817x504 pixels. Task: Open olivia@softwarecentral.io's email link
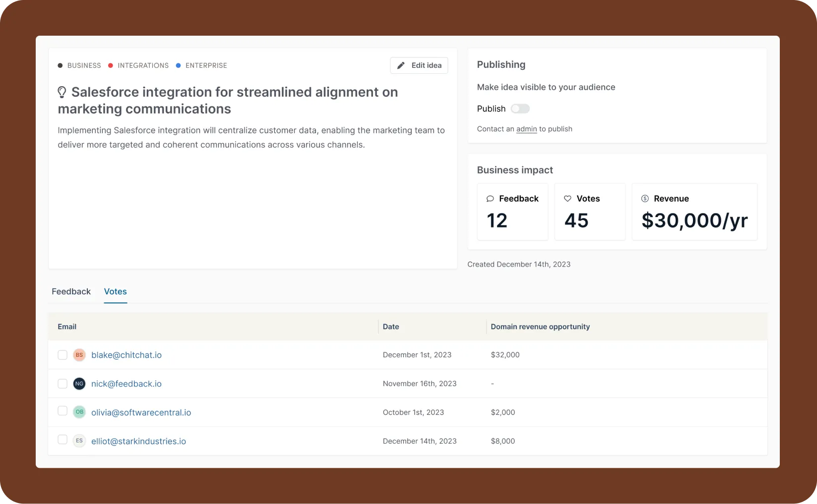(x=141, y=412)
